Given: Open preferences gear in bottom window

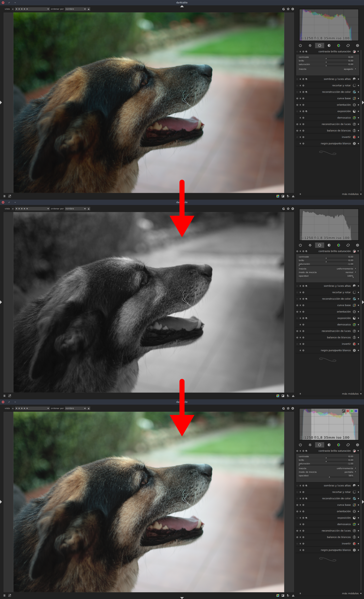Looking at the screenshot, I should (x=293, y=408).
